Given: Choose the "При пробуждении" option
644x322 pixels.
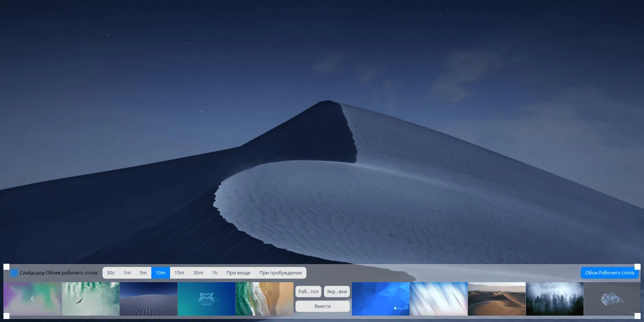Looking at the screenshot, I should point(281,273).
